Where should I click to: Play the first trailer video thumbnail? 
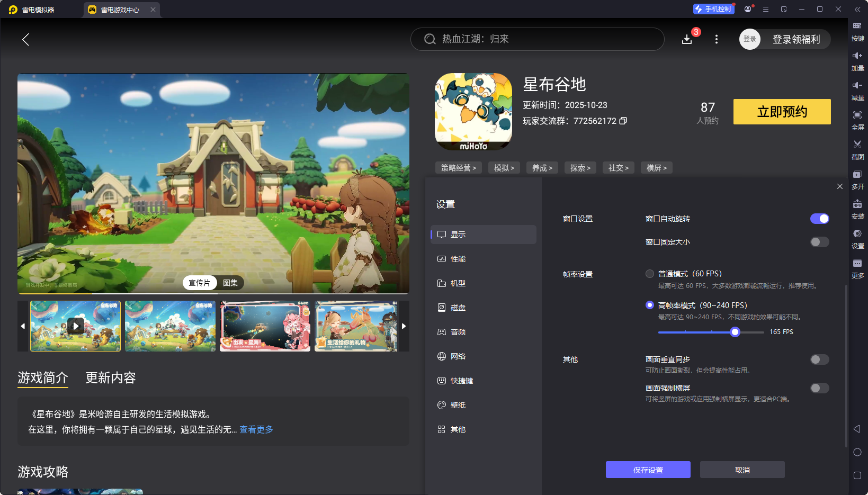pos(76,326)
